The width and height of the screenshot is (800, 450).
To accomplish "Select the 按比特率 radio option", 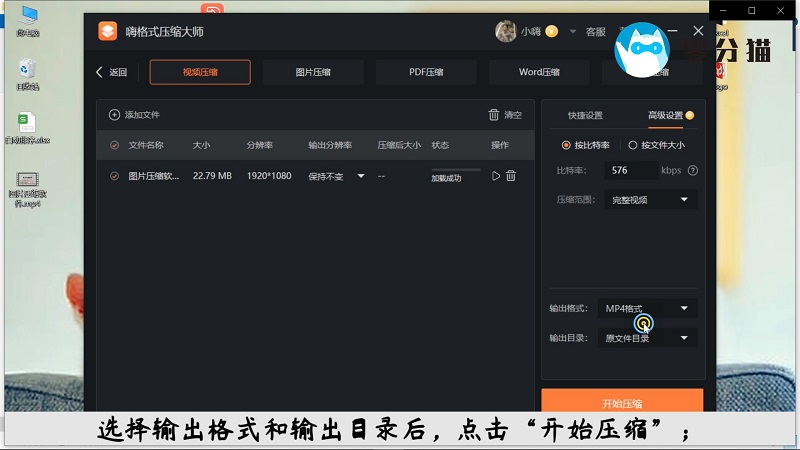I will (x=566, y=145).
